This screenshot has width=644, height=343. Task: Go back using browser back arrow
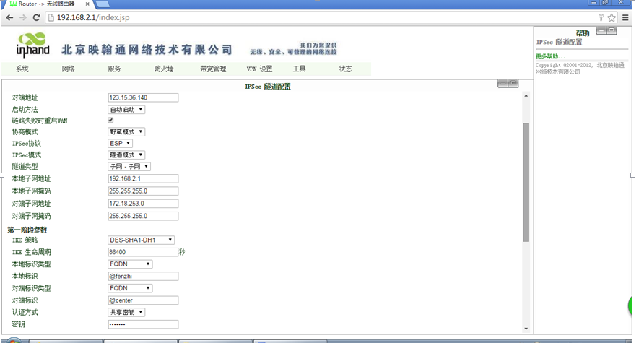[10, 17]
